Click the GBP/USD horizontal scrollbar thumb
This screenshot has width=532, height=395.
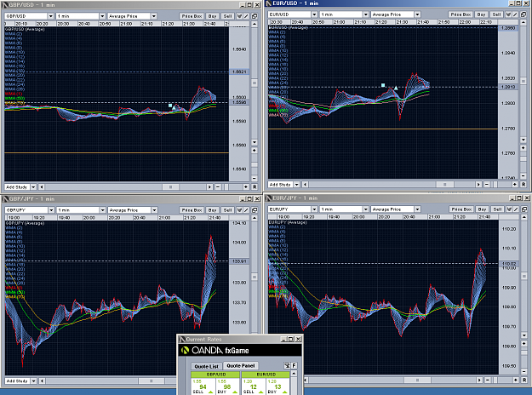click(170, 187)
